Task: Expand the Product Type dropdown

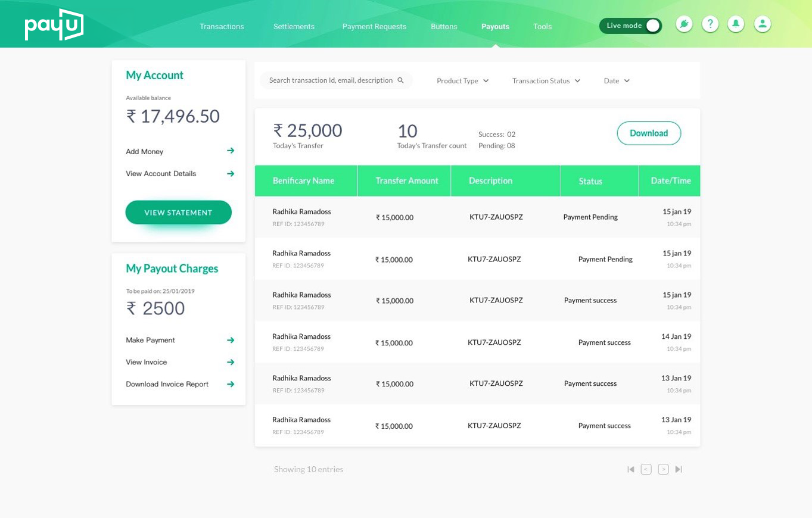Action: pos(463,80)
